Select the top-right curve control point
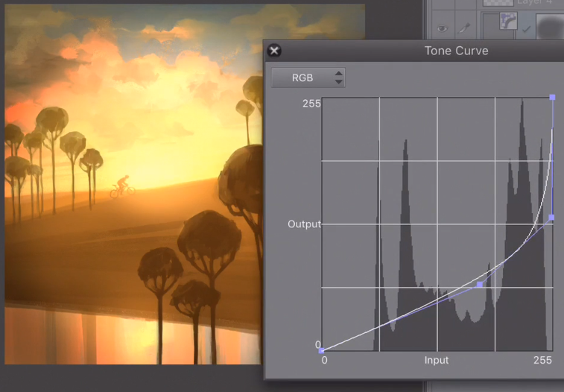The image size is (564, 392). point(552,98)
